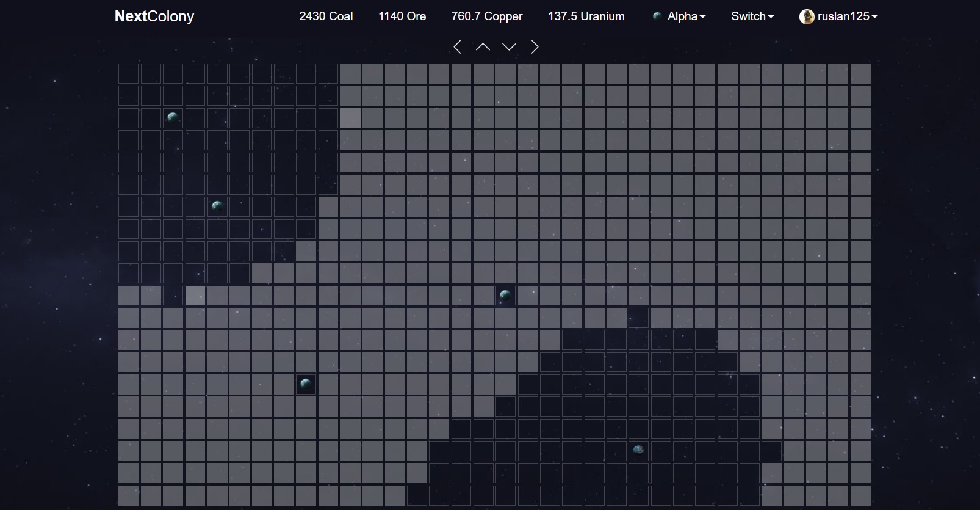Select the topmost planet on the galaxy map

click(173, 118)
